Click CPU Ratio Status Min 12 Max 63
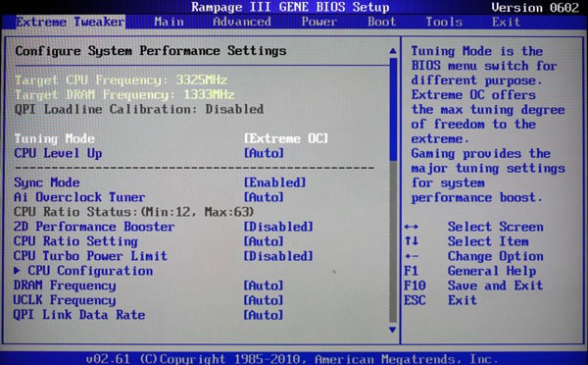The width and height of the screenshot is (588, 365). tap(134, 212)
